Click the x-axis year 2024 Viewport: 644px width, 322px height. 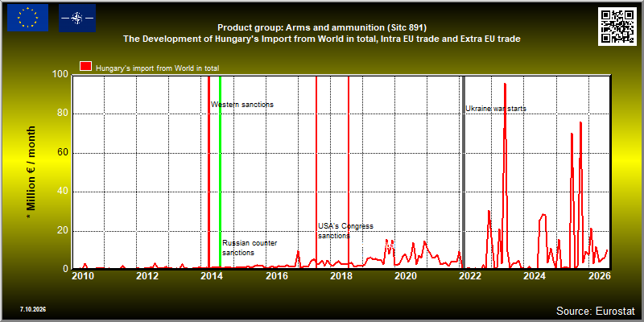coord(535,275)
